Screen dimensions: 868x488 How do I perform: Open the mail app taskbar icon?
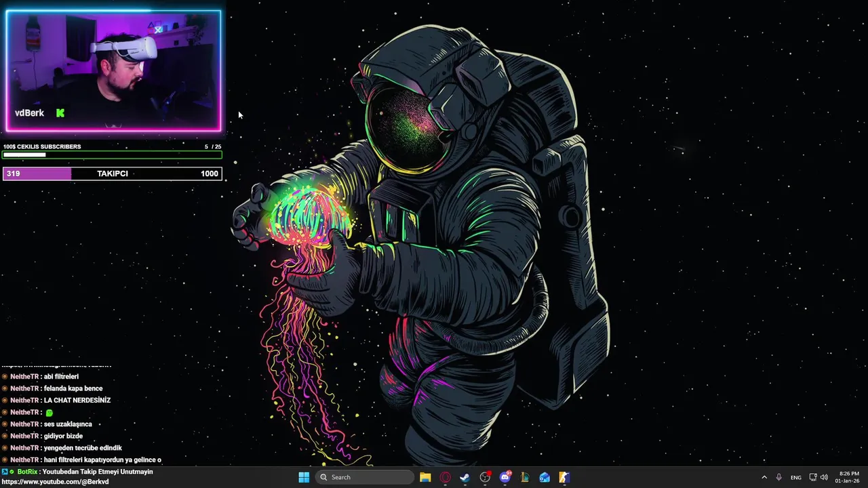(x=545, y=477)
